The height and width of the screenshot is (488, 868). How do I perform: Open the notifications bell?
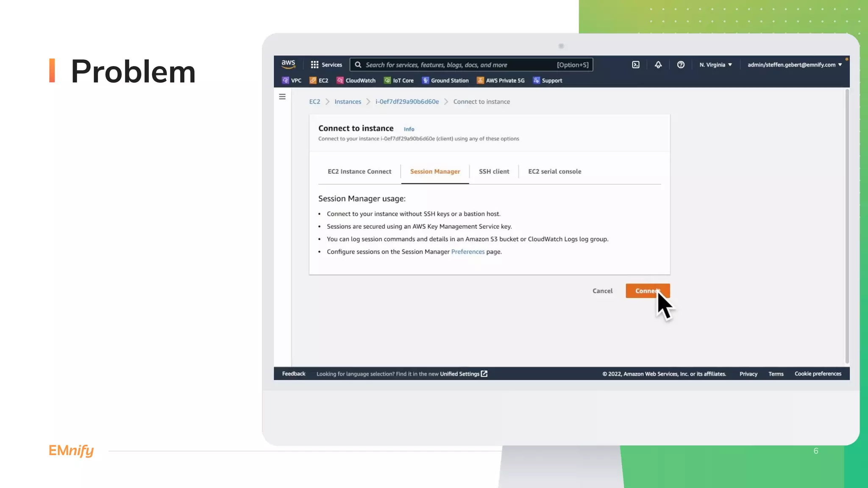coord(658,65)
